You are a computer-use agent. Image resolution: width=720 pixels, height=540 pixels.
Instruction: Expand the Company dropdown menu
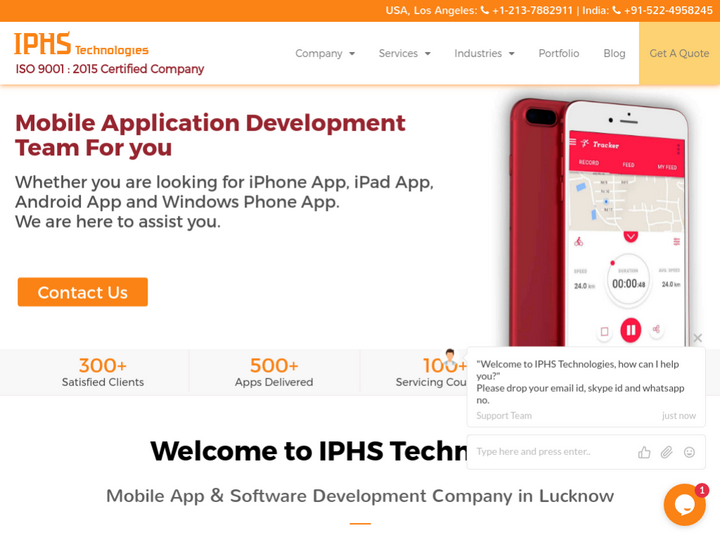[x=325, y=54]
